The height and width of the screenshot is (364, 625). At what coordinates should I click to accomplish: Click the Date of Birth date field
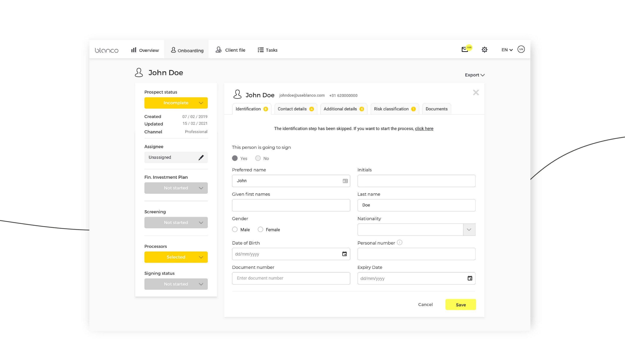pyautogui.click(x=291, y=254)
